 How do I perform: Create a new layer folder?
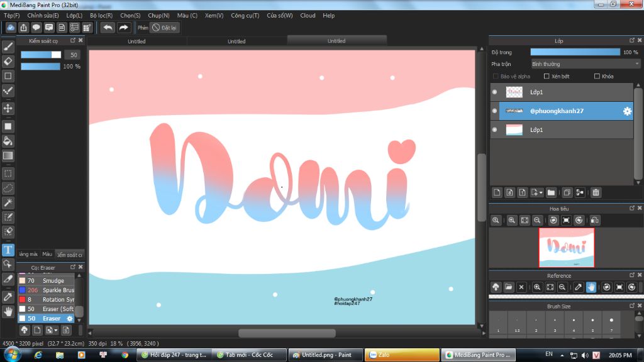click(551, 192)
